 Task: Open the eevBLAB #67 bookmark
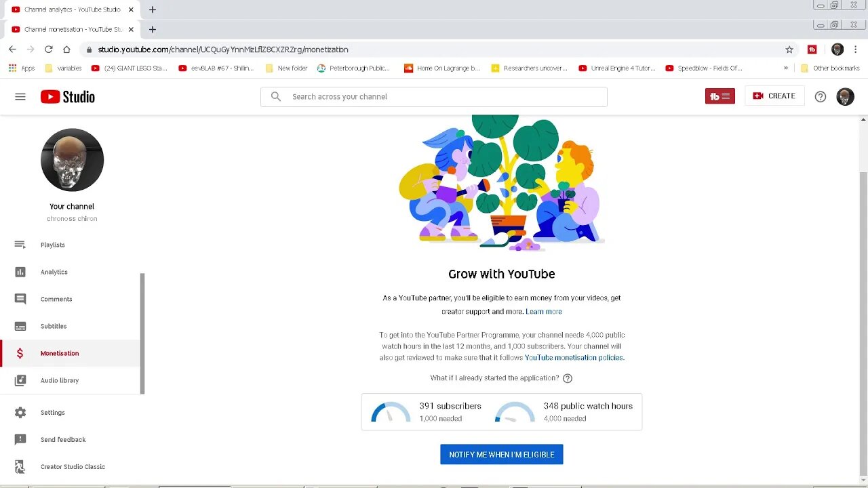pos(216,68)
